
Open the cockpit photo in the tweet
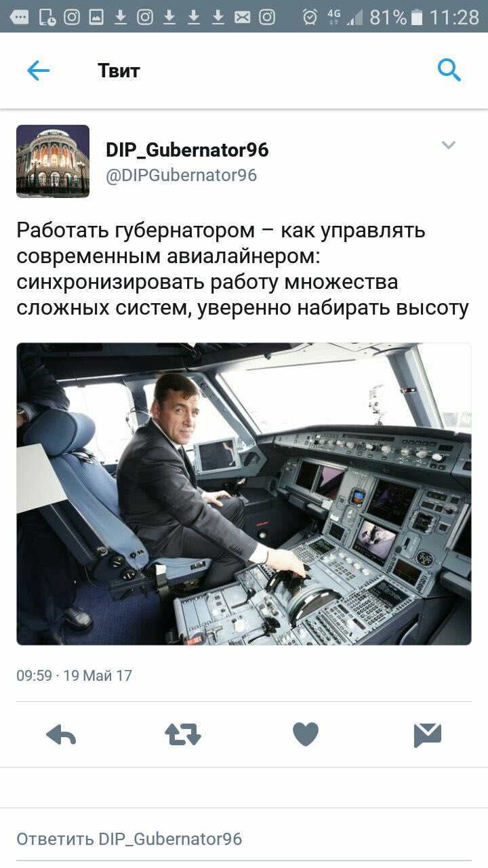pyautogui.click(x=244, y=494)
